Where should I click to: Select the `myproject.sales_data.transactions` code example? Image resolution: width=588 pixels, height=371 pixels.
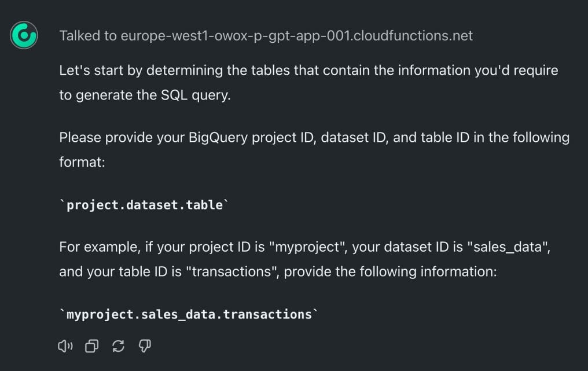point(189,314)
